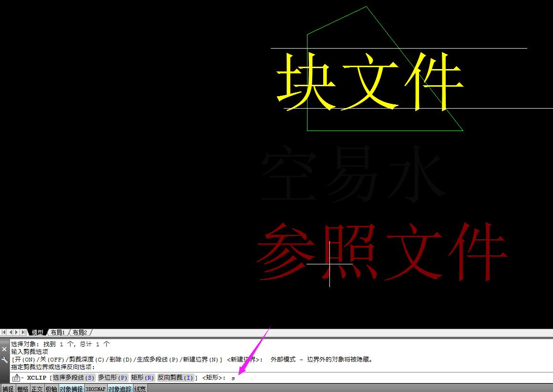This screenshot has width=553, height=392.
Task: Click command input field after <矩形>:
Action: click(x=389, y=378)
